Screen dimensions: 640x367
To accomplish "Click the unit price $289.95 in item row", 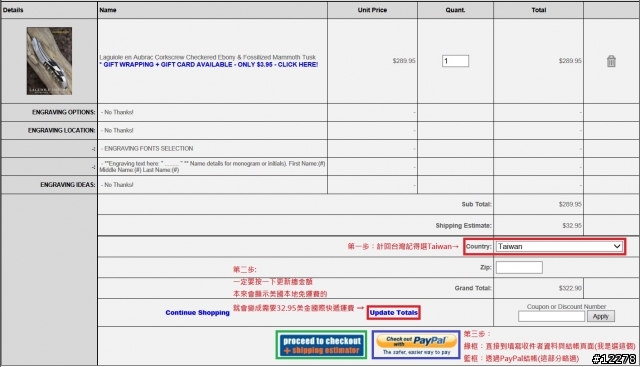I will click(x=404, y=61).
